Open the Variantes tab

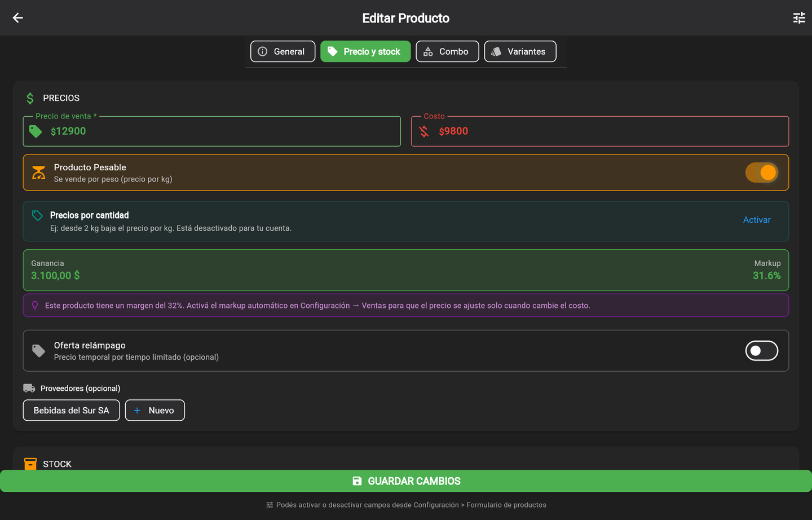tap(520, 51)
